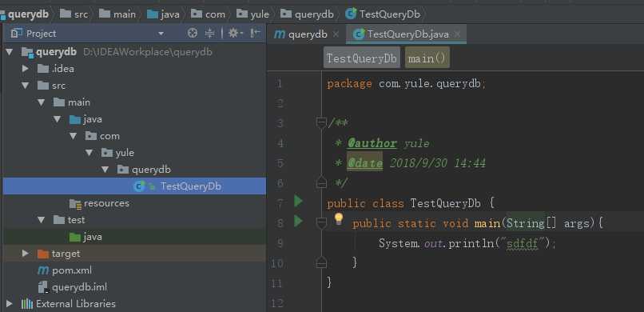
Task: Collapse the src folder arrow
Action: pyautogui.click(x=26, y=86)
